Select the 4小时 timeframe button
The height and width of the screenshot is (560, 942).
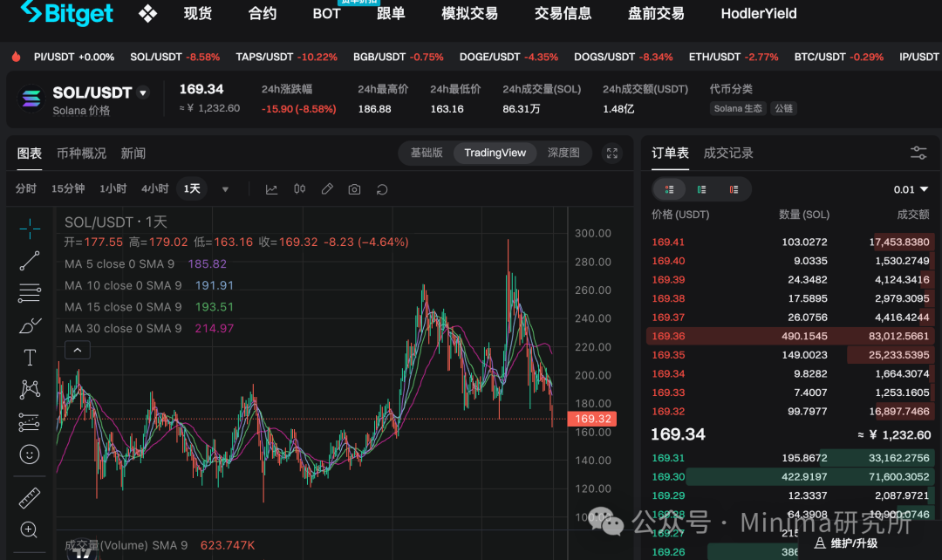[155, 189]
